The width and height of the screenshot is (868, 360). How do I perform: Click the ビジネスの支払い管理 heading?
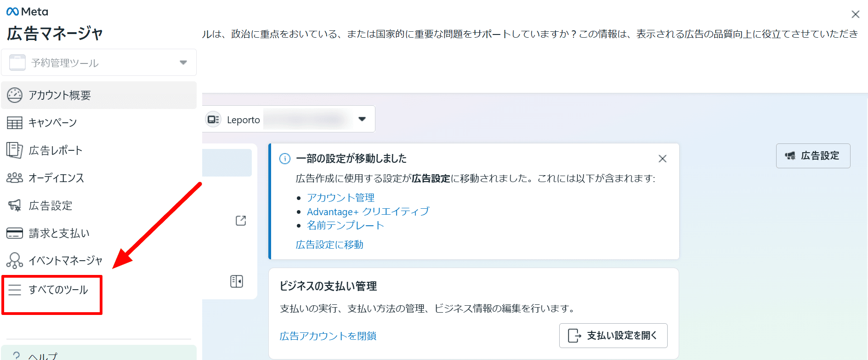(328, 286)
